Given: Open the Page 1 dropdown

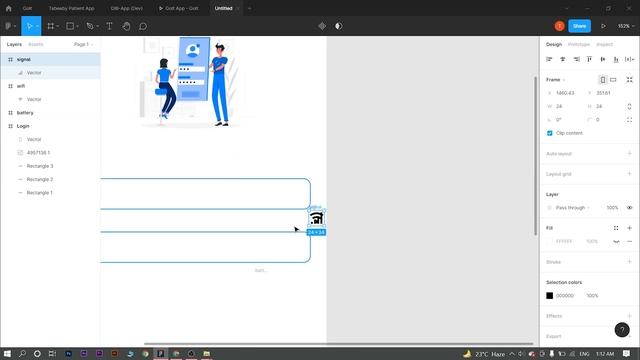Looking at the screenshot, I should (x=83, y=44).
